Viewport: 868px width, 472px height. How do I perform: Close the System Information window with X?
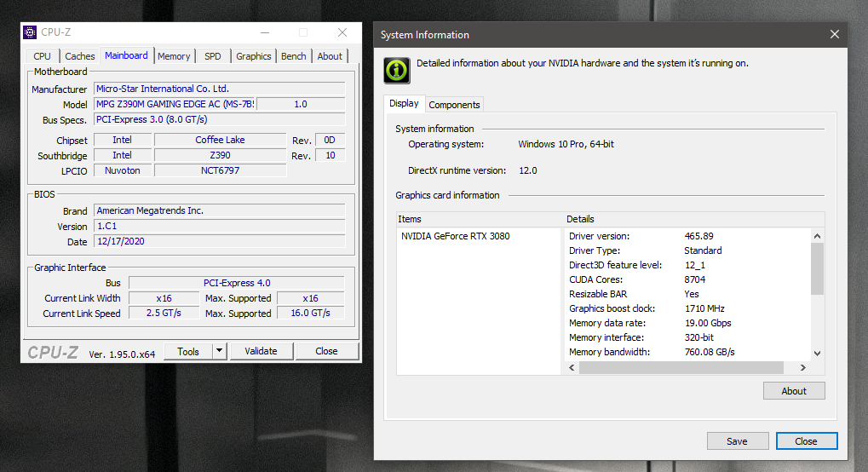834,34
